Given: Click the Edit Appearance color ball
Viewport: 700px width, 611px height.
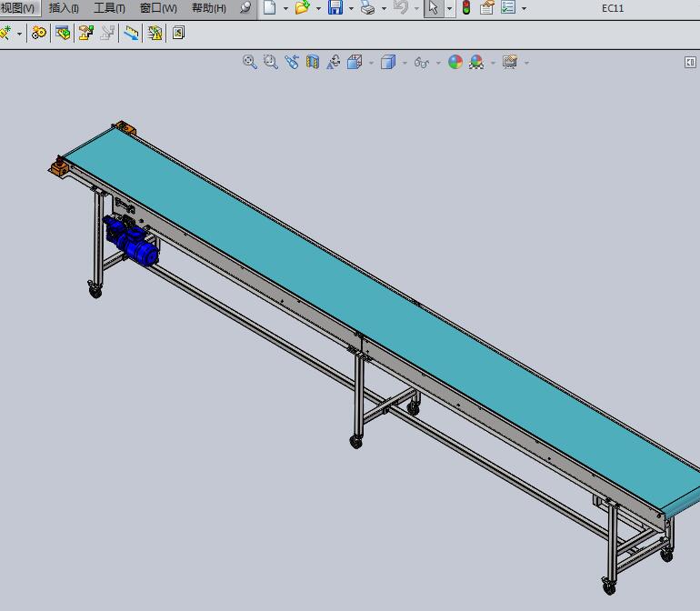Looking at the screenshot, I should [455, 62].
